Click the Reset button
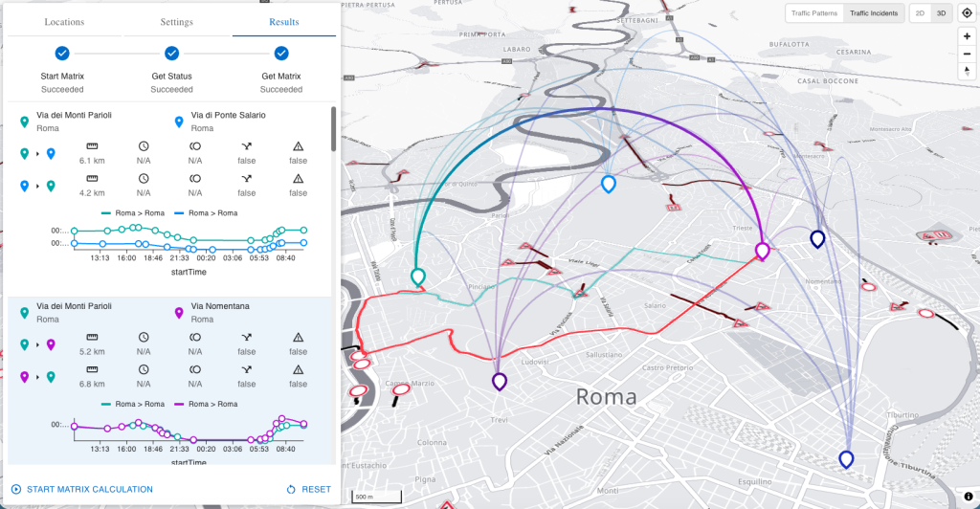Image resolution: width=980 pixels, height=509 pixels. coord(308,490)
